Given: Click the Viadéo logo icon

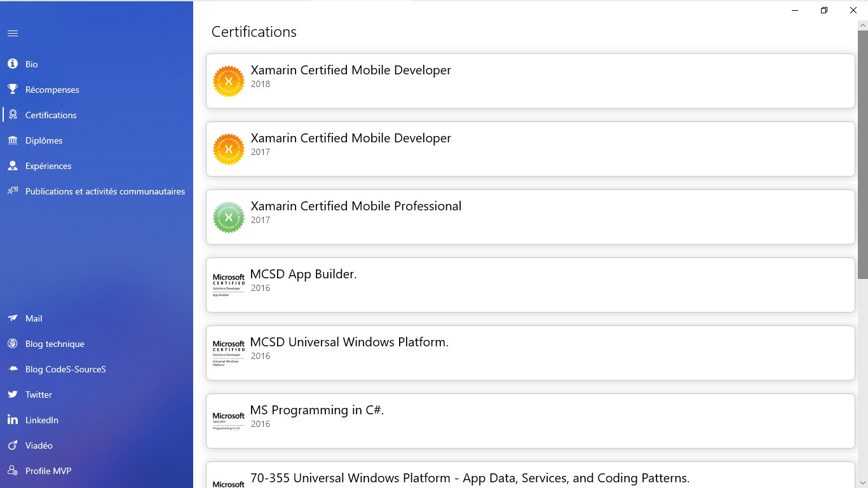Looking at the screenshot, I should coord(13,445).
